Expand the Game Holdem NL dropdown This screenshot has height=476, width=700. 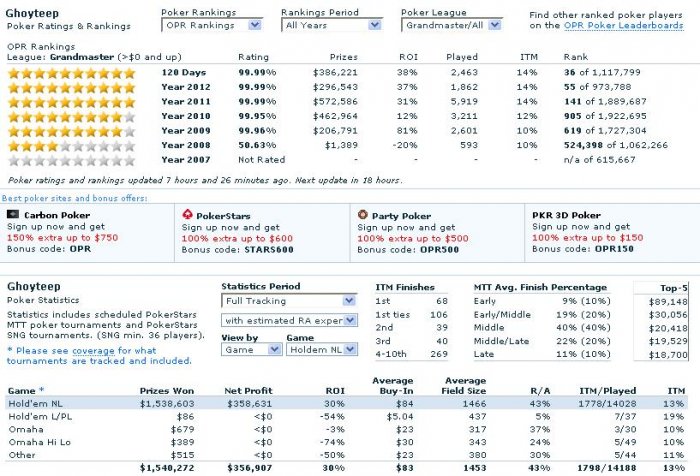[322, 350]
